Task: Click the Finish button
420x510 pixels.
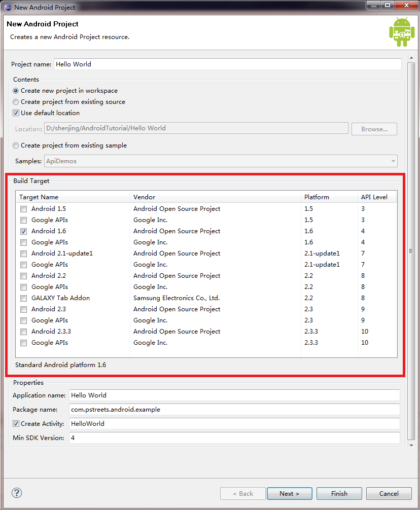Action: coord(339,493)
